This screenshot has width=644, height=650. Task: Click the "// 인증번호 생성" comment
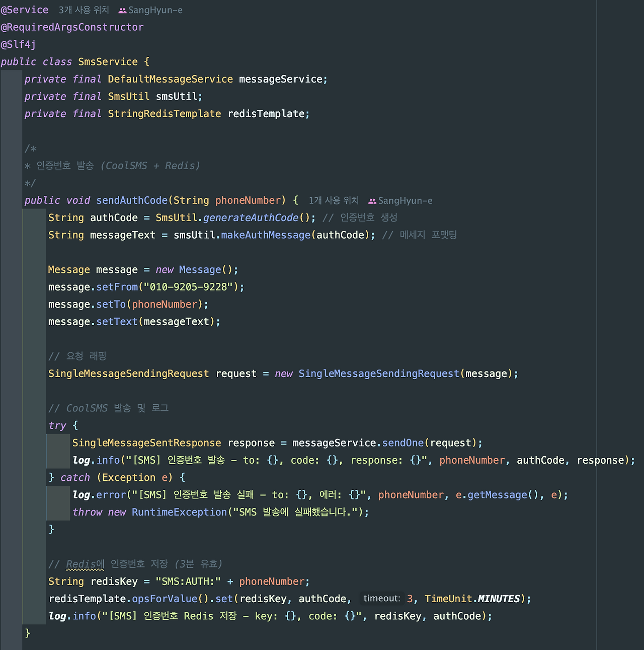360,218
